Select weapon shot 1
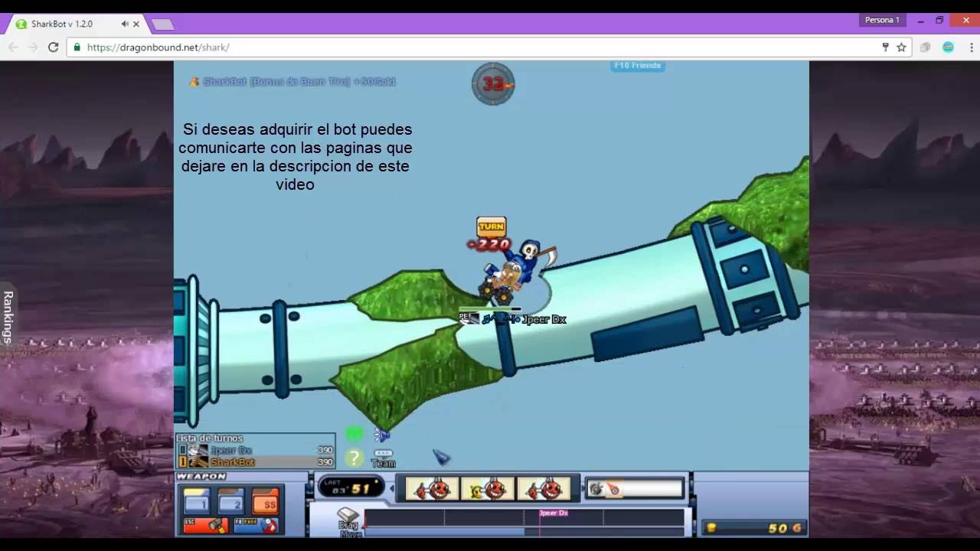The width and height of the screenshot is (980, 551). click(197, 502)
